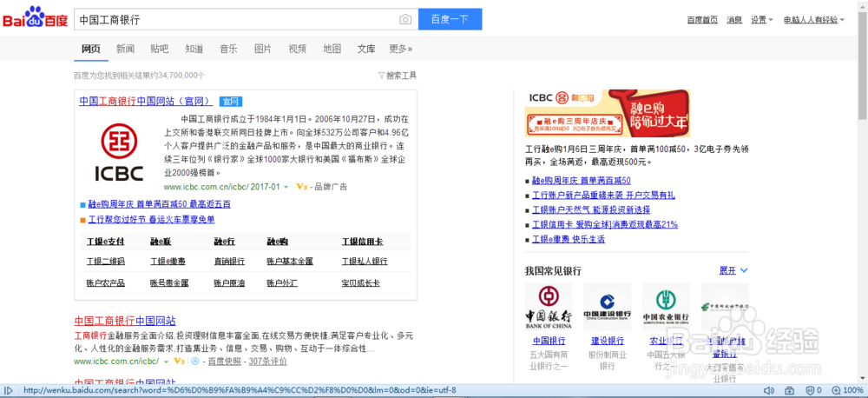Switch to the 音乐 tab

[228, 49]
